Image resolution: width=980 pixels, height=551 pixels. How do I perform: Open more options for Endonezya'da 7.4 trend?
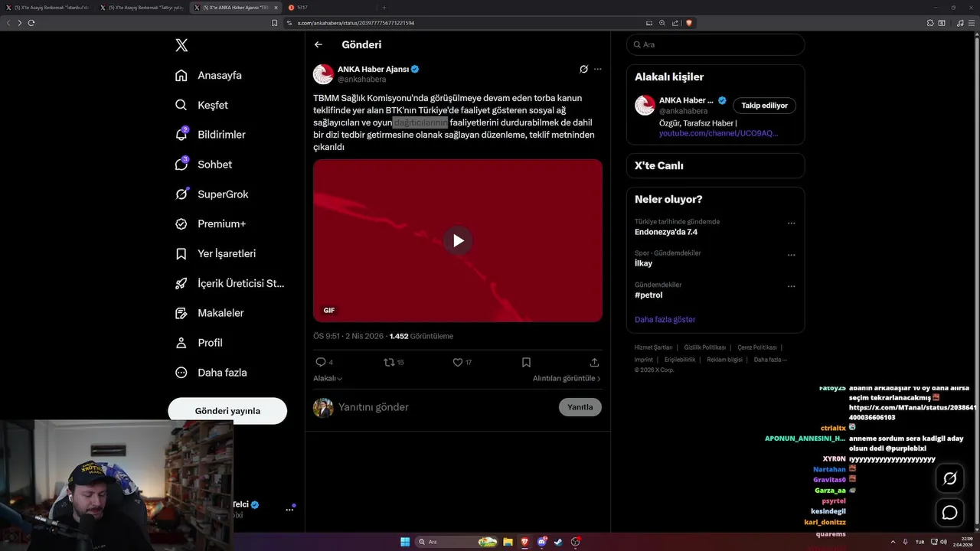coord(792,223)
